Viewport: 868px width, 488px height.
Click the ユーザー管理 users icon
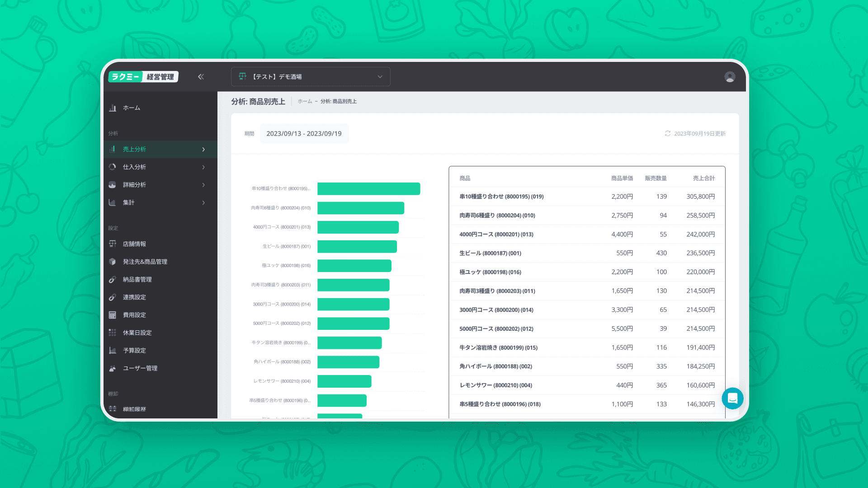pyautogui.click(x=113, y=368)
